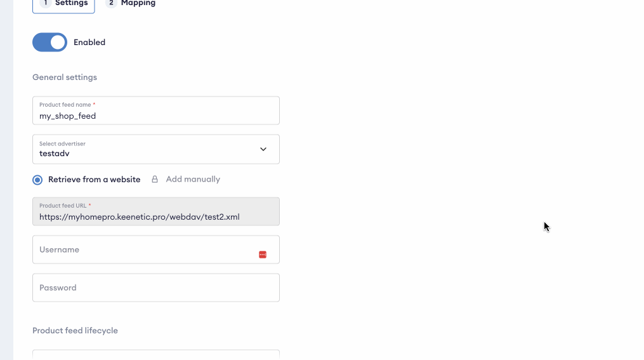Click the step 1 number badge

point(45,3)
